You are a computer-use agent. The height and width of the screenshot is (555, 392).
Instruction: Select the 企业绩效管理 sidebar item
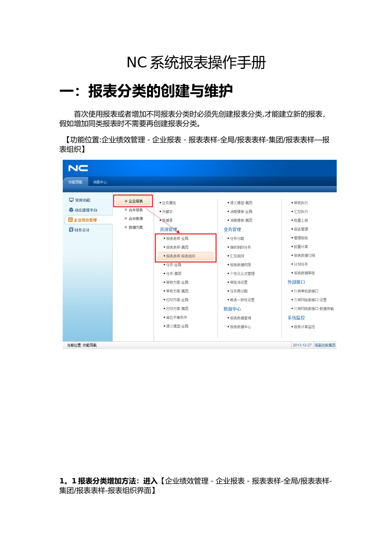(x=85, y=220)
